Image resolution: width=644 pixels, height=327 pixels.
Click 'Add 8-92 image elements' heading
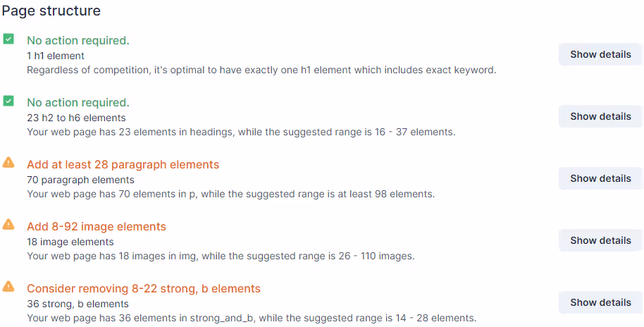pyautogui.click(x=97, y=227)
